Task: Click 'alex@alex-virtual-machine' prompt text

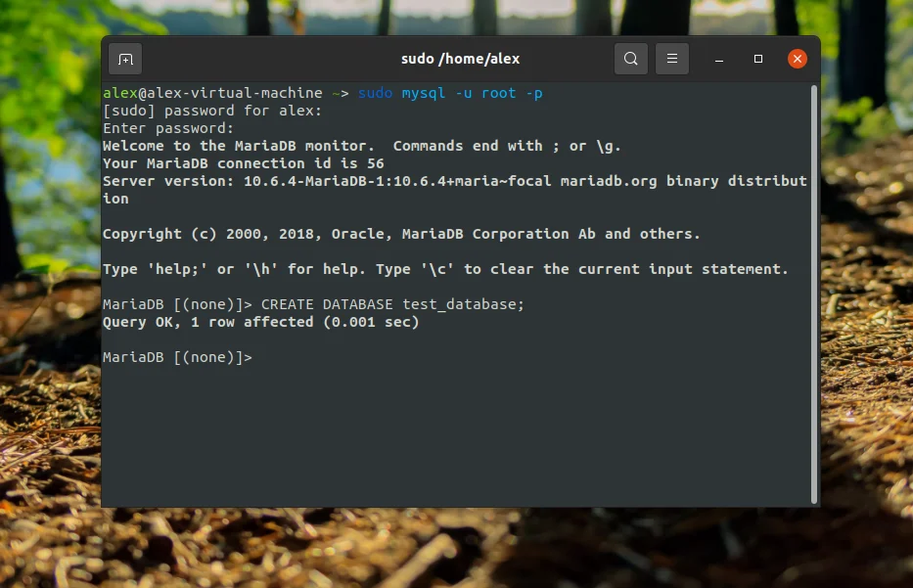Action: 212,93
